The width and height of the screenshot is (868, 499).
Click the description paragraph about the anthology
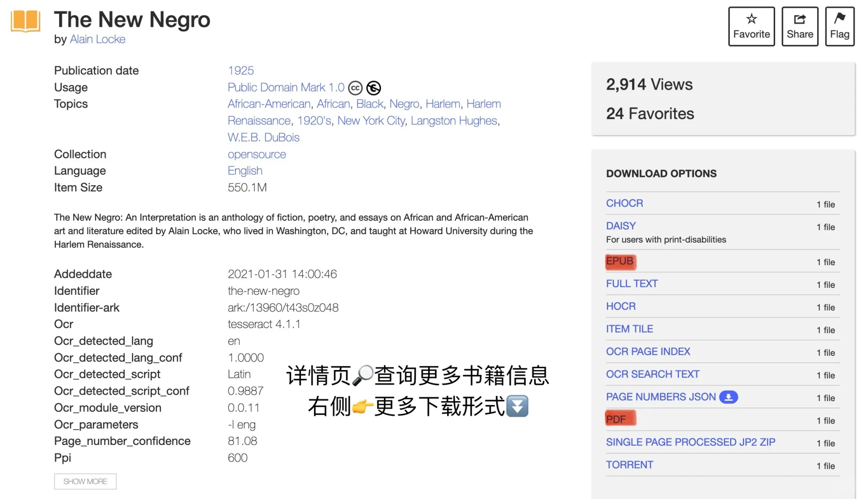294,231
